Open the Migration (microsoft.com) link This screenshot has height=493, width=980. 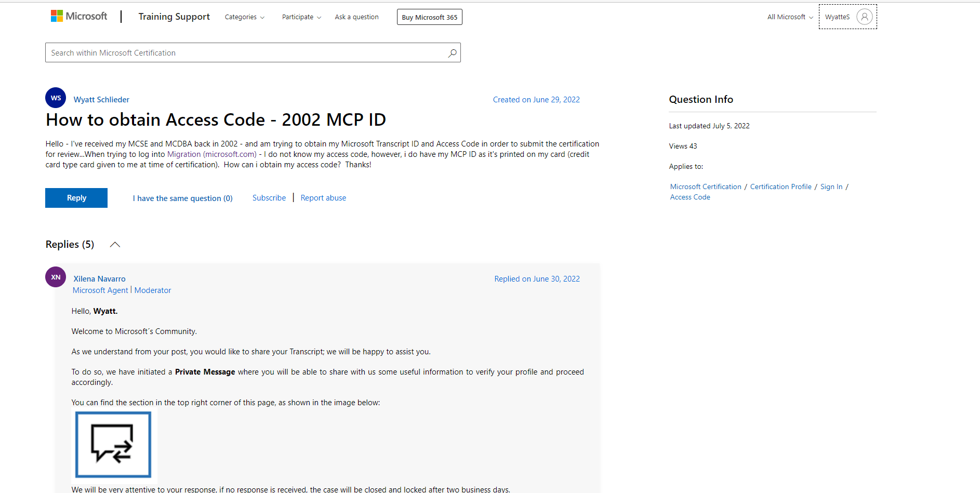212,154
